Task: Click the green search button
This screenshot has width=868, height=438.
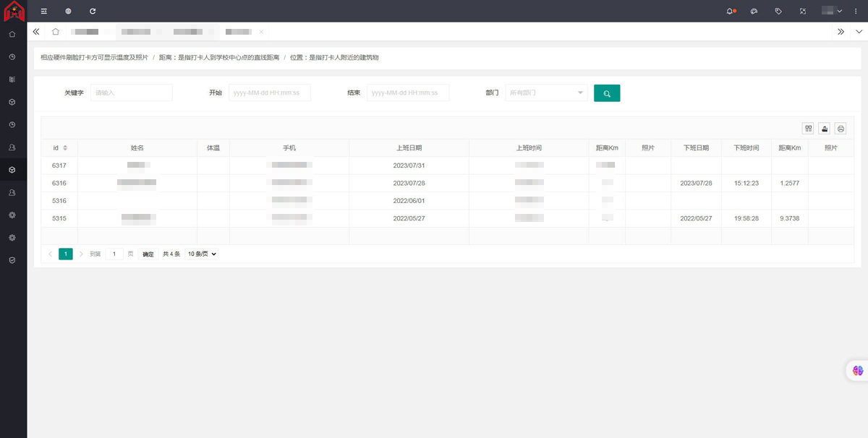Action: click(606, 93)
